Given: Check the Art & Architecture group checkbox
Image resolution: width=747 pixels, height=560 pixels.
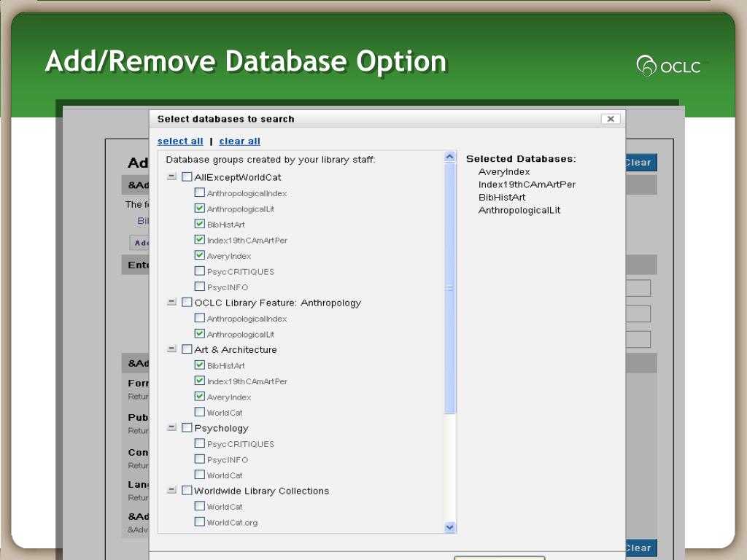Looking at the screenshot, I should point(187,349).
